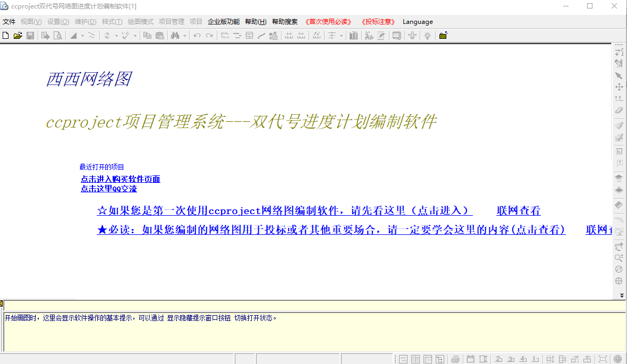Click the 点击这里QQ交流 link

coord(109,189)
